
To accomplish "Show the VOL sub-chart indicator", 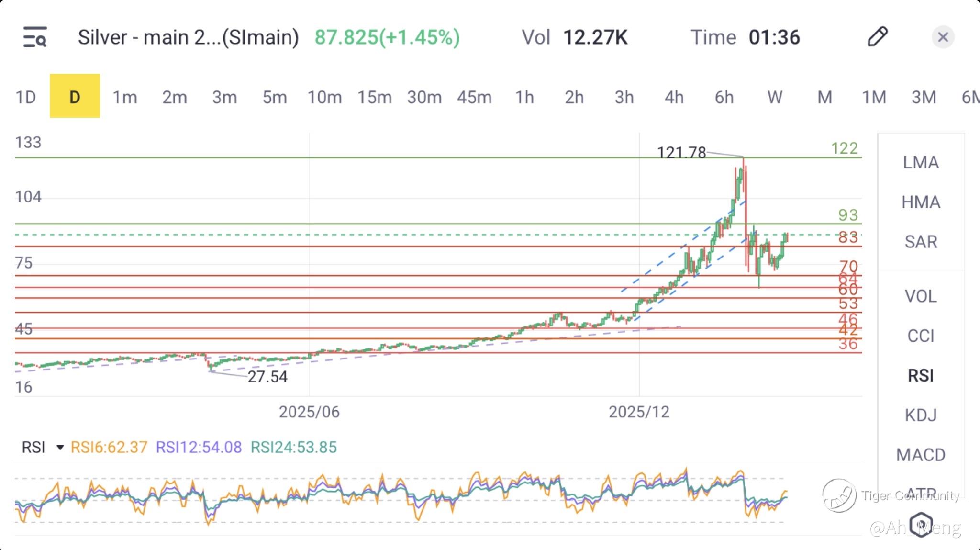I will 921,296.
